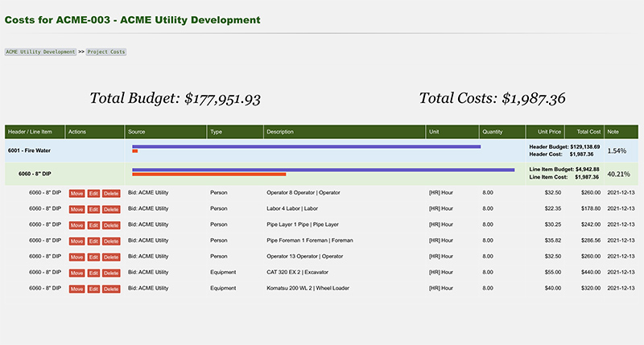
Task: Edit the Komatsu 200 WL 2 Wheel Loader row
Action: [93, 289]
